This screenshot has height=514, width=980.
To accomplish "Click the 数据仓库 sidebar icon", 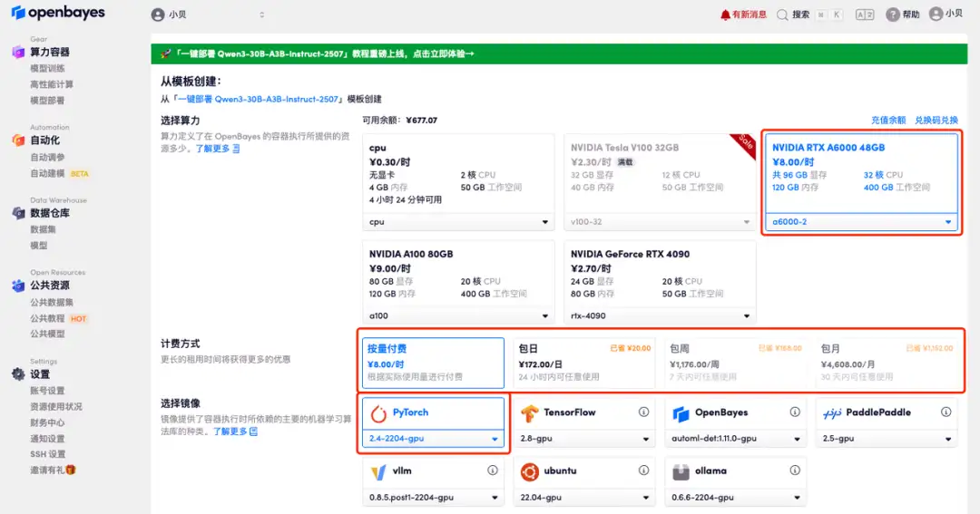I will (x=18, y=213).
